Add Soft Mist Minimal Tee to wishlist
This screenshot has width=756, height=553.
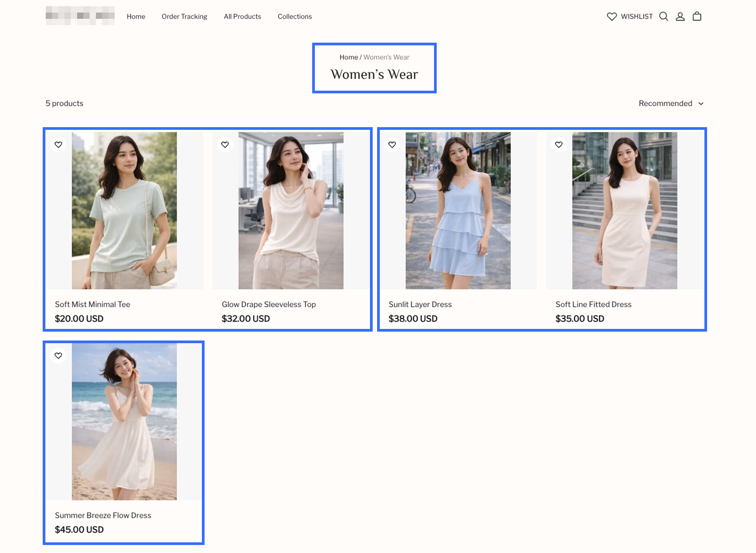(x=58, y=144)
